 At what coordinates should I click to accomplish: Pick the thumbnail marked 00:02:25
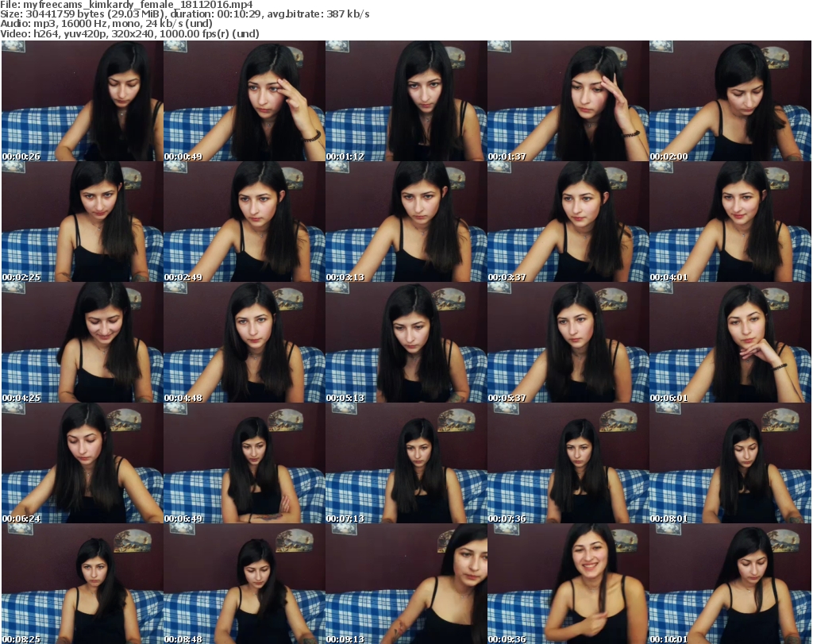[x=83, y=222]
